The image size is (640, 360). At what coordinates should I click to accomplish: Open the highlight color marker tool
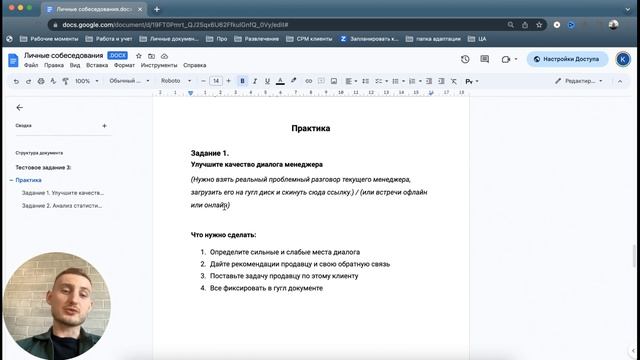(293, 81)
